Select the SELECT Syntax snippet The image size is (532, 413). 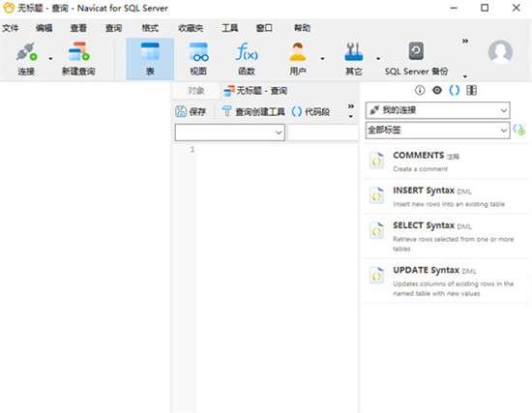click(446, 236)
